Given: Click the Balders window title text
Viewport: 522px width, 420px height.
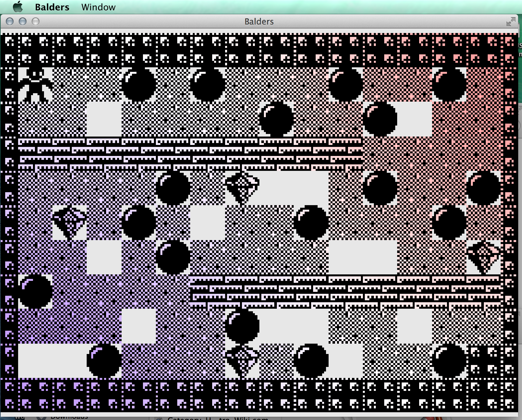Looking at the screenshot, I should point(259,22).
